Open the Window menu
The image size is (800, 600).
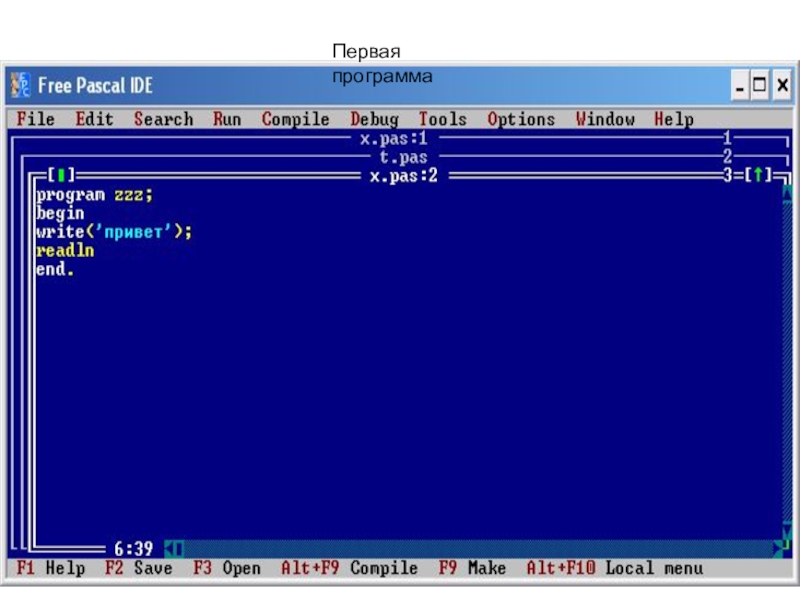pos(605,119)
